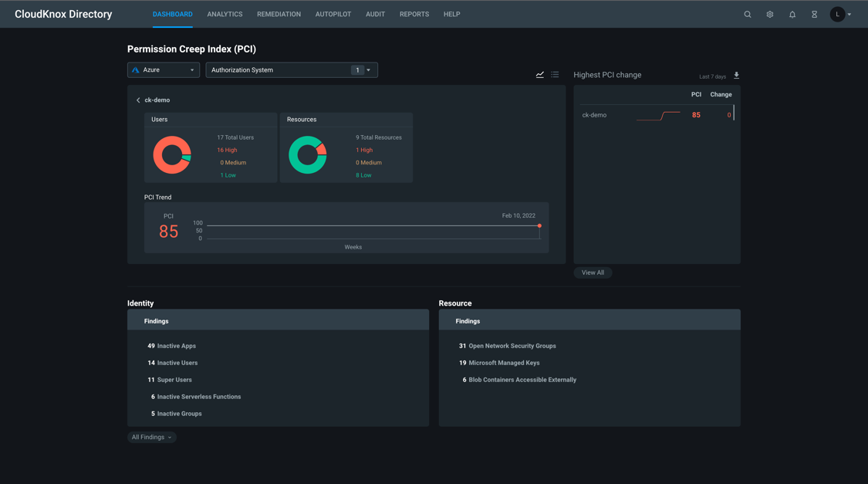Download Highest PCI change report
Viewport: 868px width, 484px height.
736,76
